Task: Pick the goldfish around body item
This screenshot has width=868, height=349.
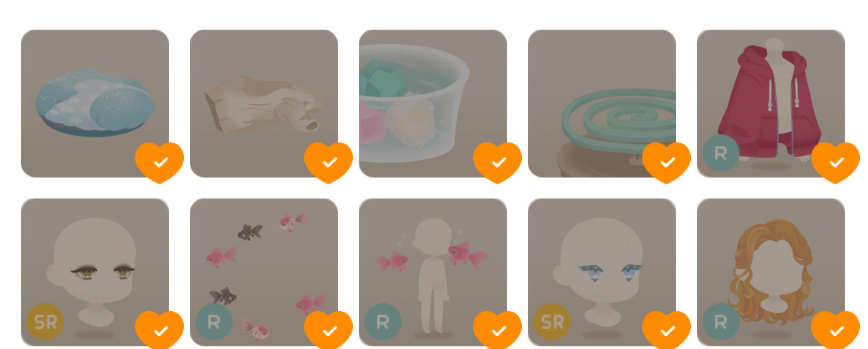Action: pyautogui.click(x=433, y=272)
